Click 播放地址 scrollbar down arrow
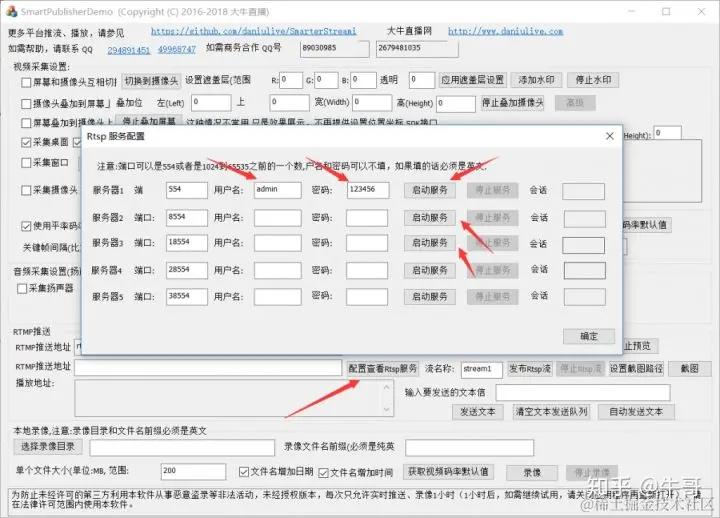The height and width of the screenshot is (518, 720). point(387,409)
